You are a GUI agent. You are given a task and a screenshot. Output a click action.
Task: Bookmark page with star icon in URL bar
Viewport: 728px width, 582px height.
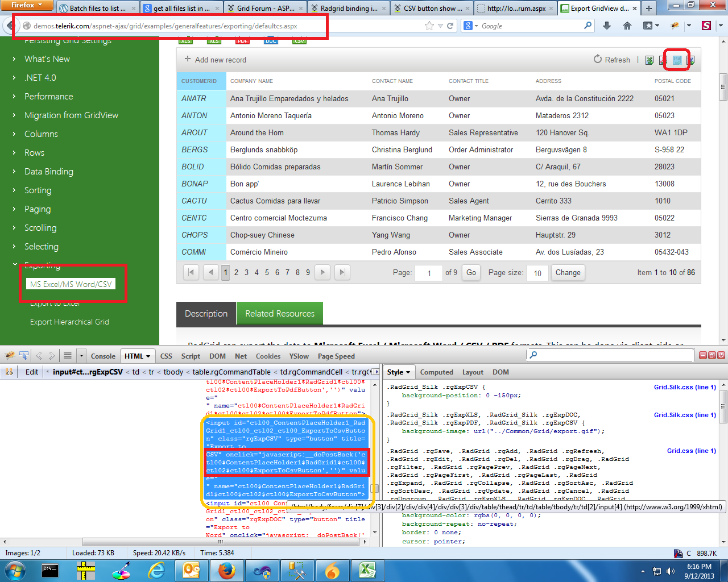pos(429,26)
